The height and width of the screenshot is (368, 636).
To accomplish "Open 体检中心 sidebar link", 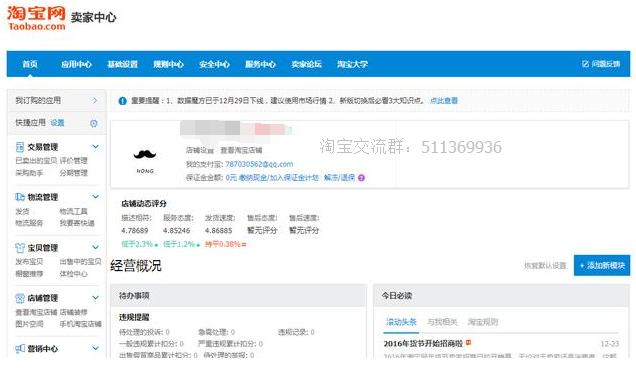I will coord(73,274).
